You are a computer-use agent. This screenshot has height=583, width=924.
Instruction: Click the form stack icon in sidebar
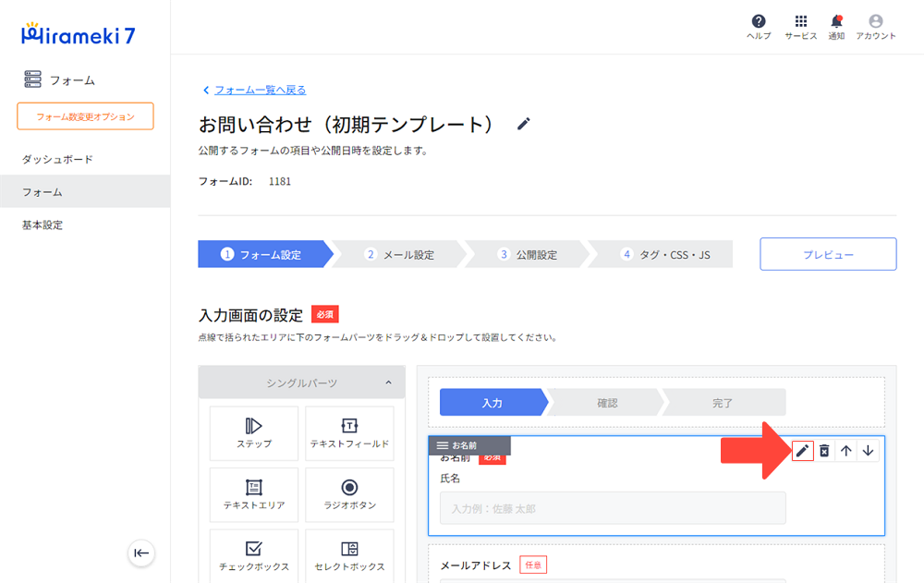click(32, 79)
